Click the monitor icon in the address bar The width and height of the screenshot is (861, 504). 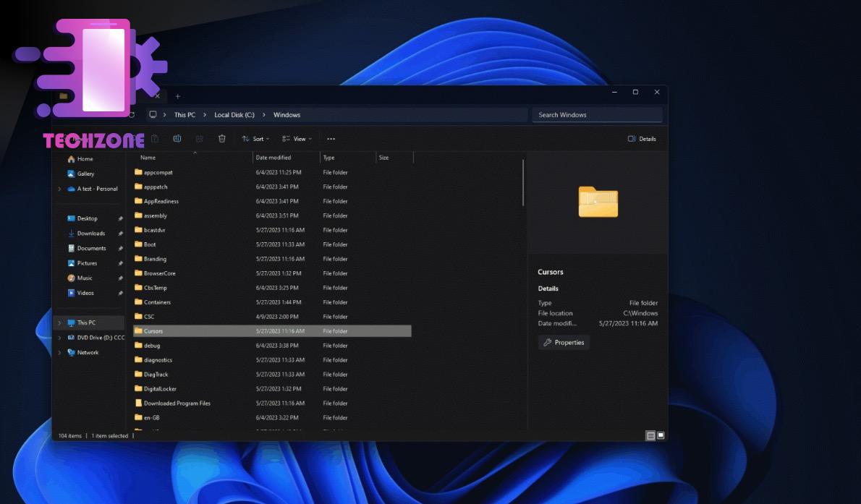153,115
